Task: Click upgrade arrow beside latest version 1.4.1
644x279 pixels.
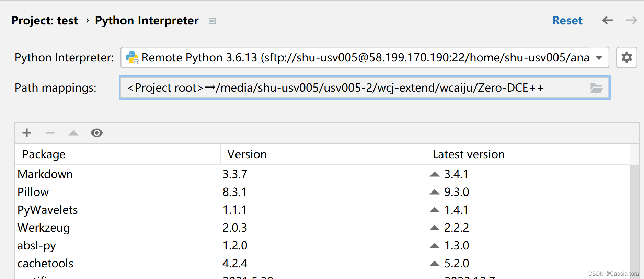Action: point(435,210)
